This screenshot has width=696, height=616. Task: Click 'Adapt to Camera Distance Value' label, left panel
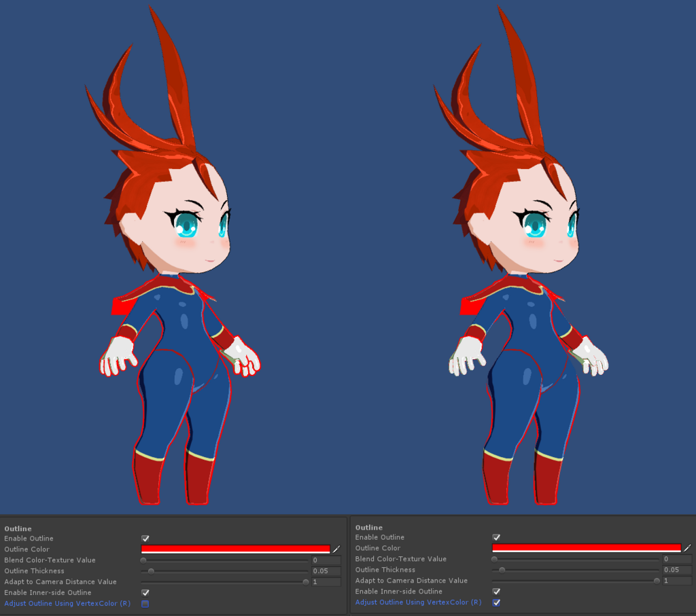(x=60, y=582)
